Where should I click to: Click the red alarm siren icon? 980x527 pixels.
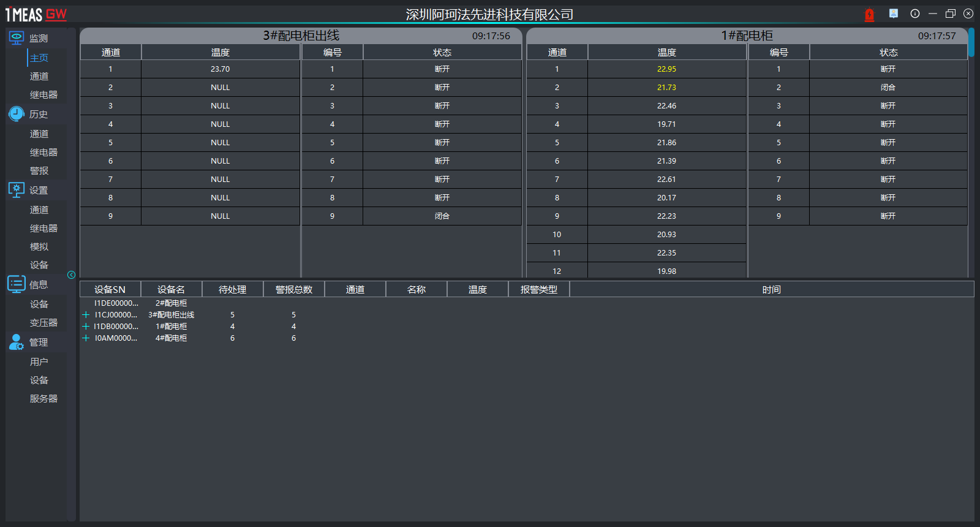point(869,15)
